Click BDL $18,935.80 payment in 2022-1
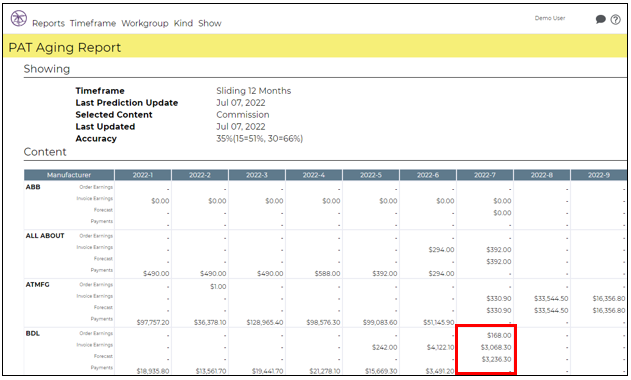 153,371
